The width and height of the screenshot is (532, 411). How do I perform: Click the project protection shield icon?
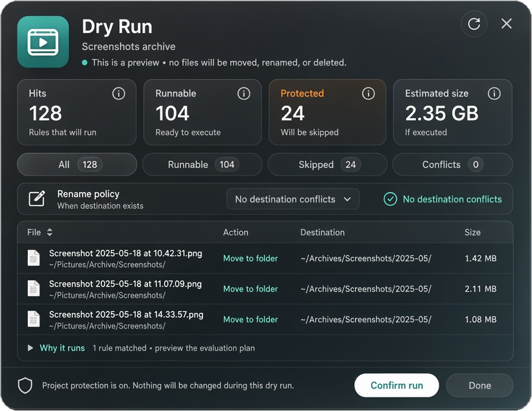(25, 386)
